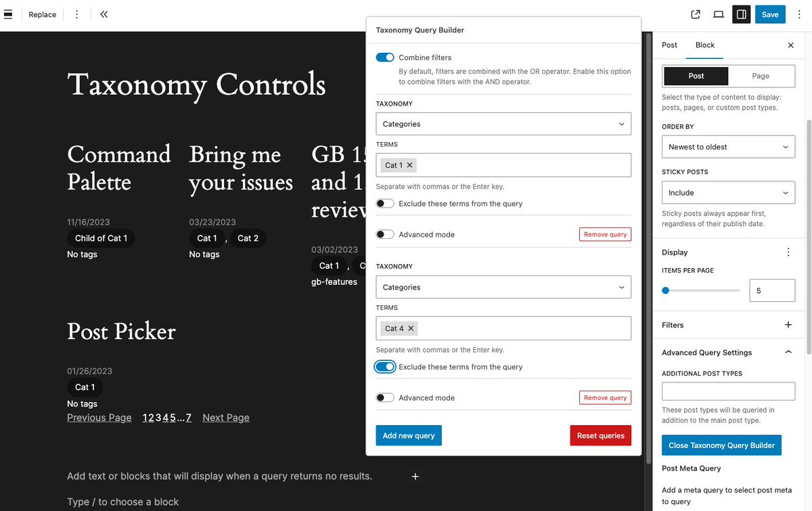Open Bring me your issues post
Image resolution: width=812 pixels, height=511 pixels.
(241, 168)
